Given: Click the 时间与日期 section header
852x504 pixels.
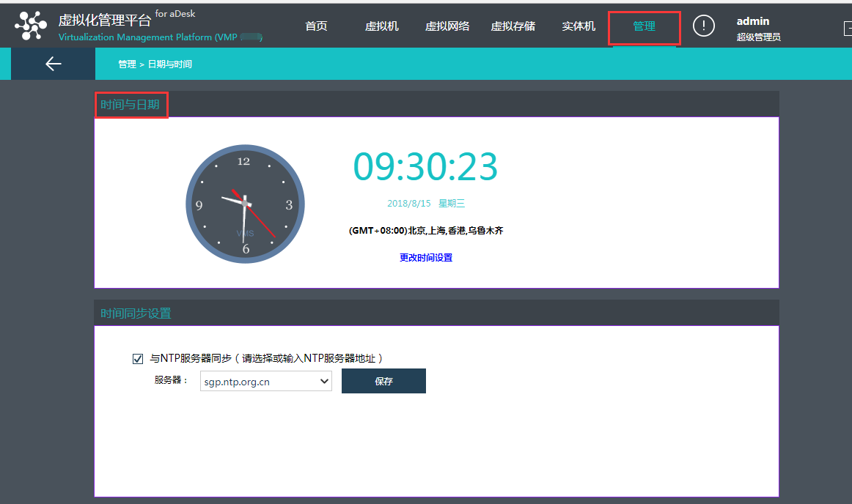Looking at the screenshot, I should pyautogui.click(x=131, y=104).
